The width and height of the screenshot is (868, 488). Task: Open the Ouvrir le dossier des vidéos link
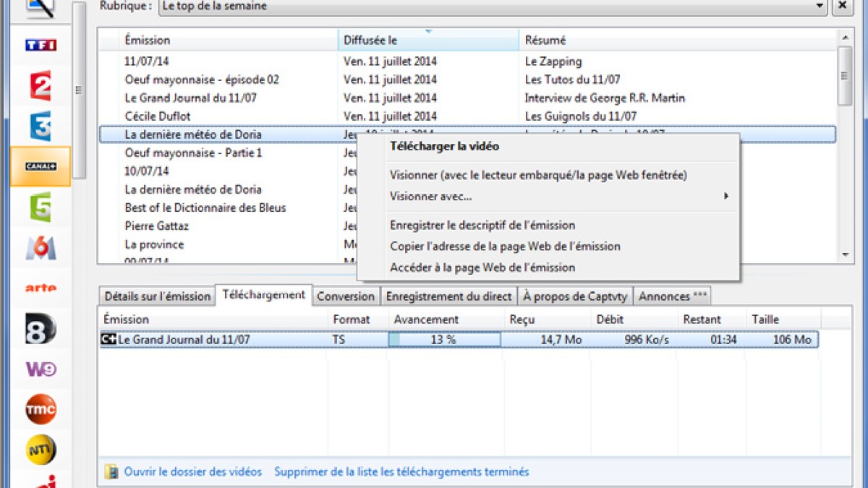(193, 472)
